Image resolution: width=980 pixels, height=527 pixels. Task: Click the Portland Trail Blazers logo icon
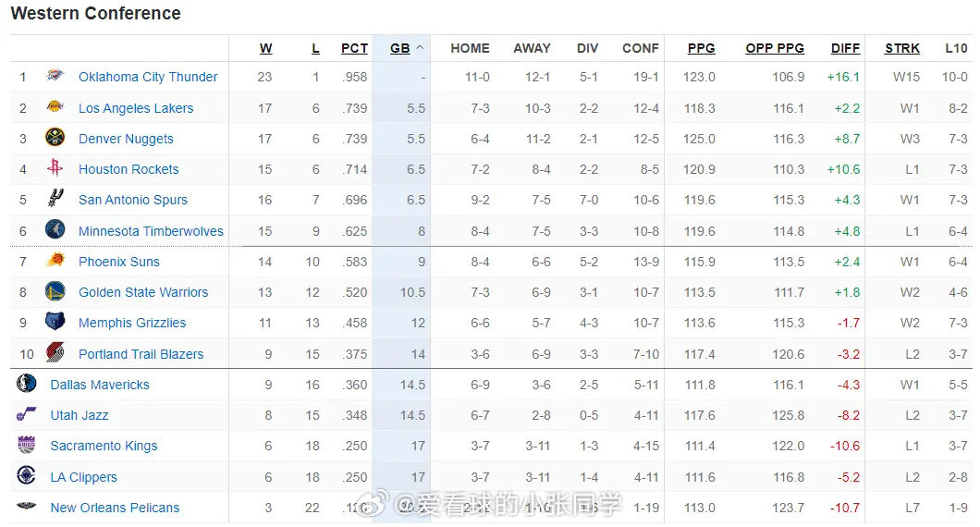click(55, 352)
